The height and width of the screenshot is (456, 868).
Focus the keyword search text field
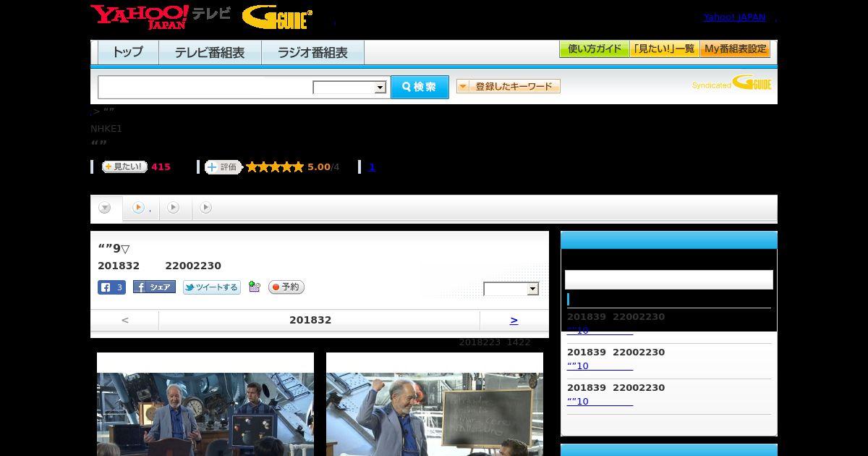tap(205, 88)
